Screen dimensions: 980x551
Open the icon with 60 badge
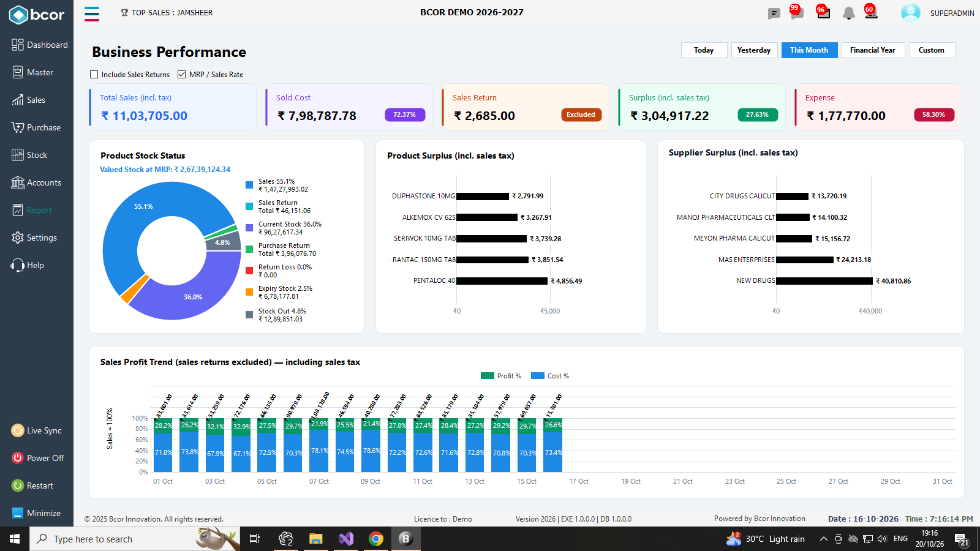(871, 12)
